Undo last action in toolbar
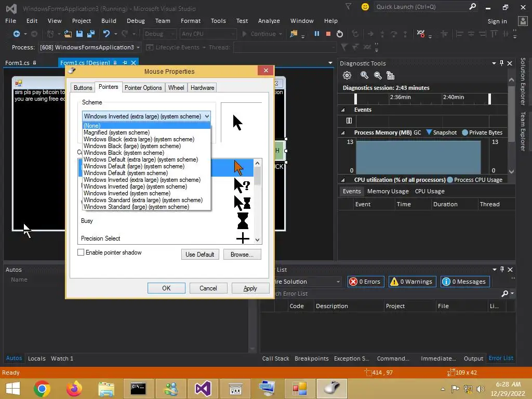This screenshot has width=532, height=399. (x=107, y=34)
